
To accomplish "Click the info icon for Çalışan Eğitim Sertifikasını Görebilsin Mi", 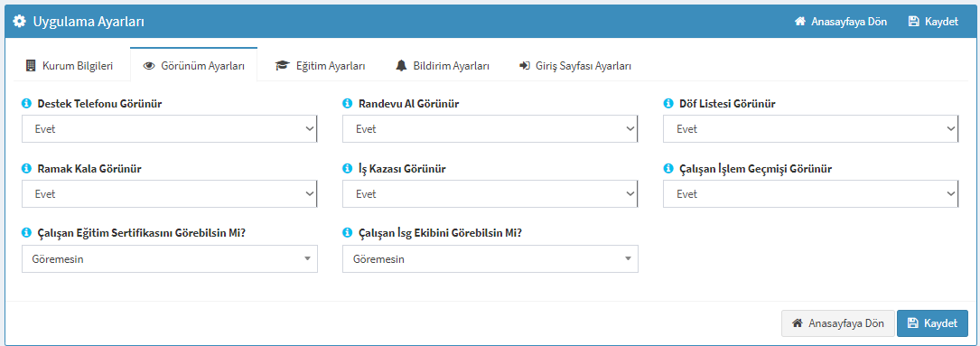I will pyautogui.click(x=26, y=233).
